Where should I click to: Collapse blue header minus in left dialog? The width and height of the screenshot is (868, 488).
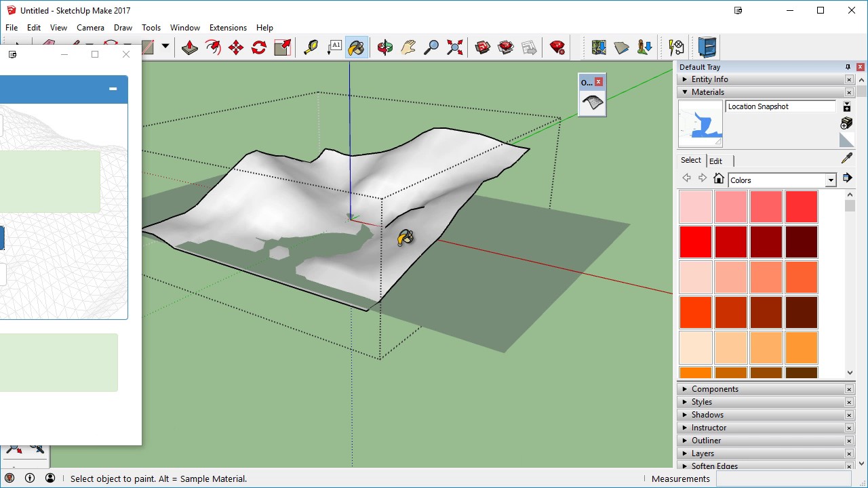(113, 89)
